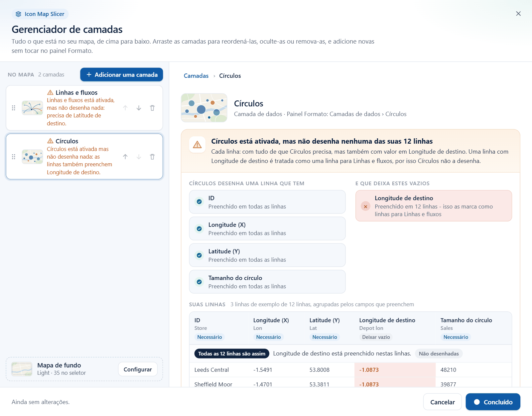Add a new layer with Adicionar uma camada
The height and width of the screenshot is (416, 532).
pyautogui.click(x=121, y=74)
